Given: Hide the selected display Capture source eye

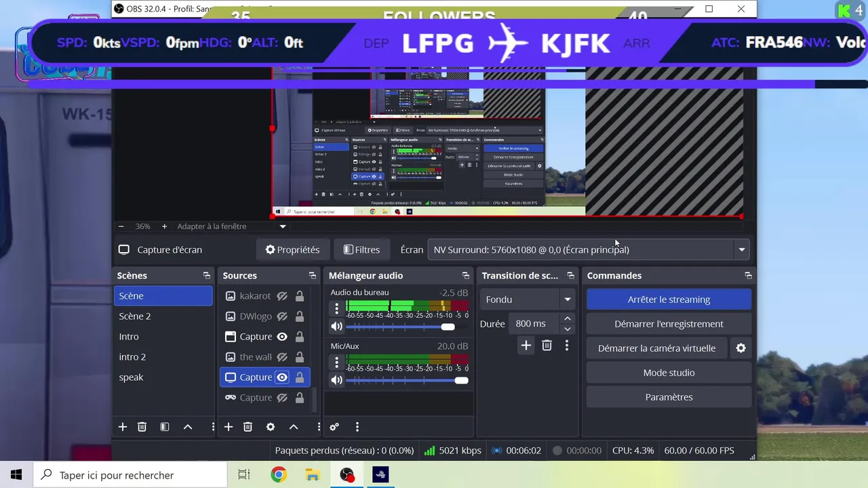Looking at the screenshot, I should 282,378.
